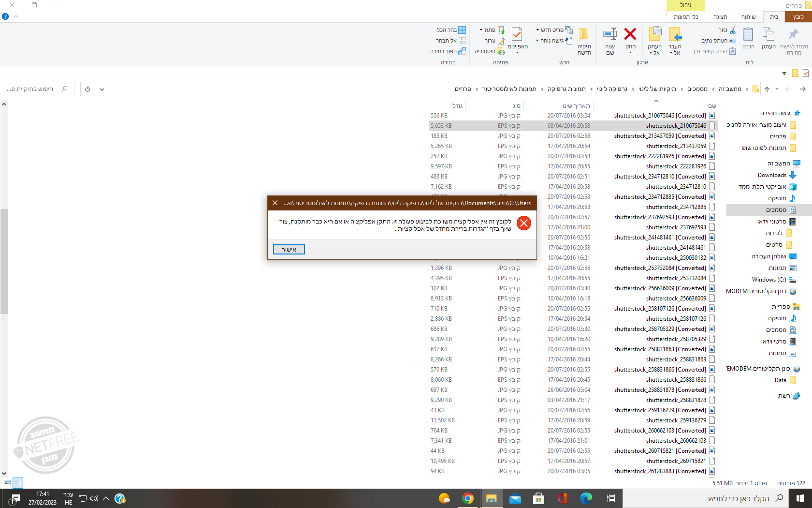The image size is (812, 508).
Task: Open Customize Quick Access Toolbar dropdown
Action: click(784, 74)
